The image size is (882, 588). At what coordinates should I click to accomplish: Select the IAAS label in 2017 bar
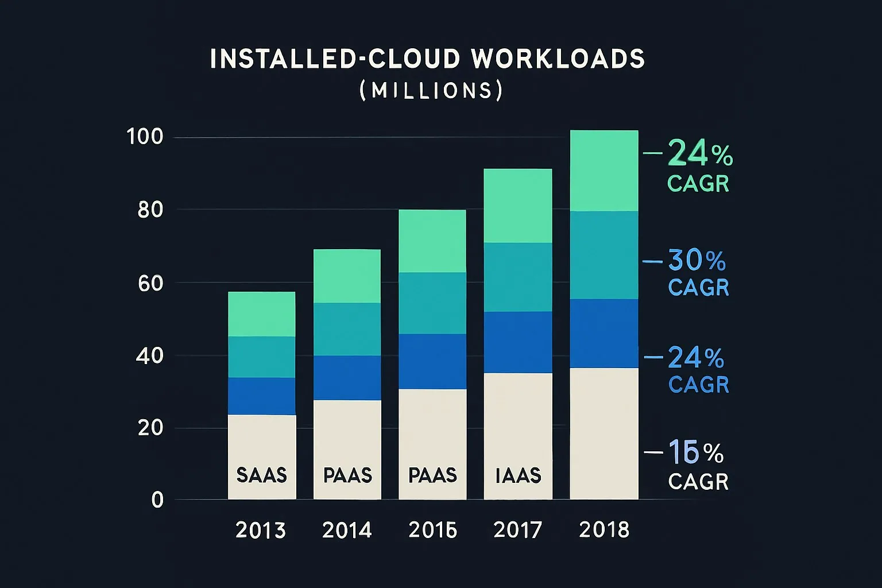click(x=518, y=475)
